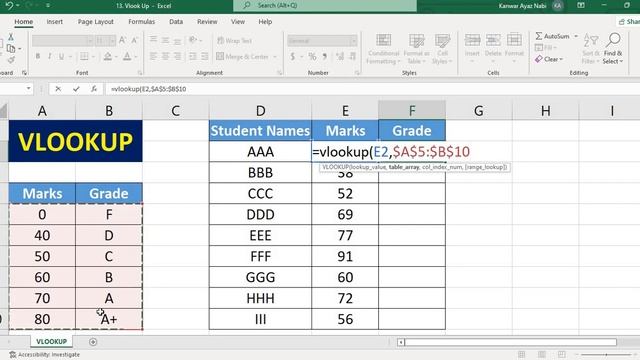The width and height of the screenshot is (640, 360).
Task: Click the Comma Style icon
Action: pyautogui.click(x=324, y=56)
